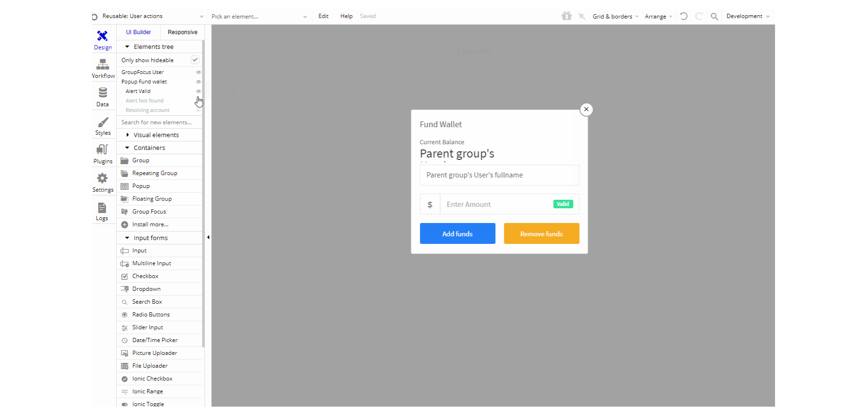Viewport: 868px width, 409px height.
Task: Open the Styles brush icon
Action: (x=103, y=122)
